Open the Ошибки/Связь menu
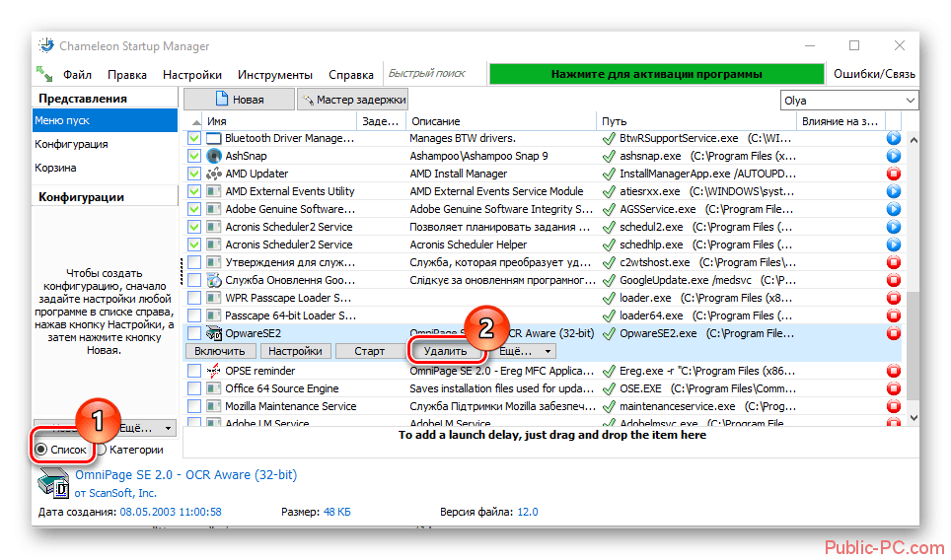Screen dimensions: 951x560 point(874,74)
